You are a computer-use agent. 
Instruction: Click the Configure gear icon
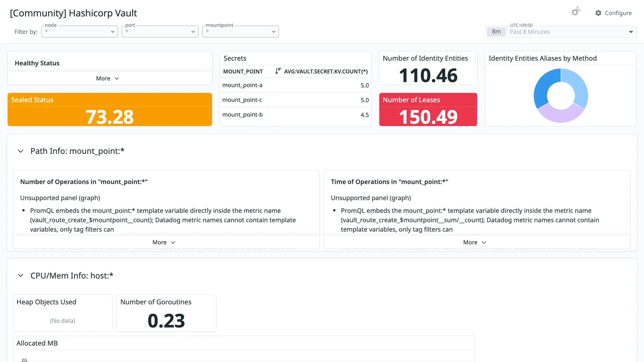tap(598, 13)
